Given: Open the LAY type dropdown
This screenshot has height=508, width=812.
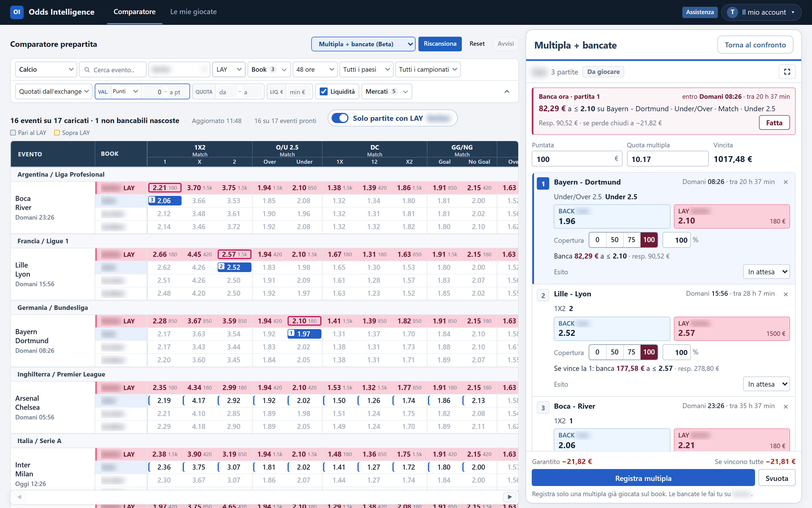Looking at the screenshot, I should pyautogui.click(x=229, y=69).
